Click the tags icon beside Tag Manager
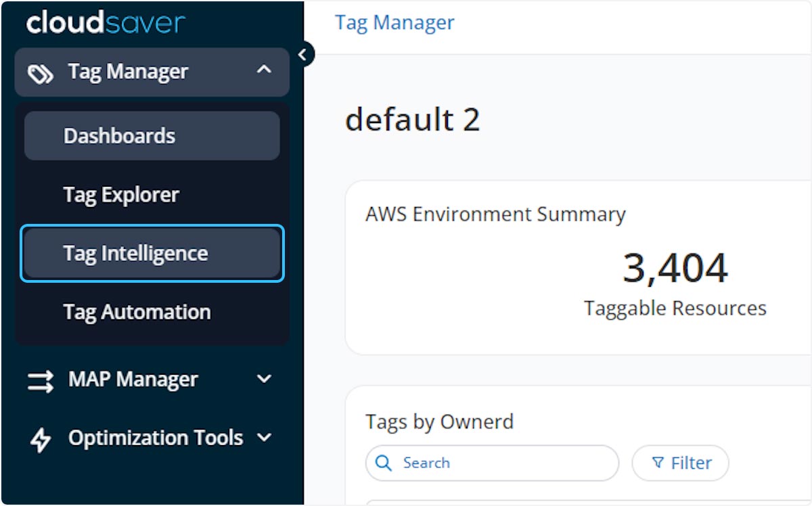Screen dimensions: 812x506 pos(41,73)
